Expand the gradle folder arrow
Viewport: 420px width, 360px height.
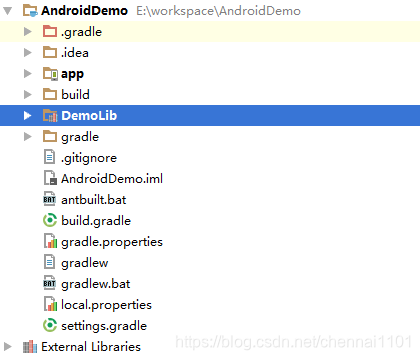point(28,137)
